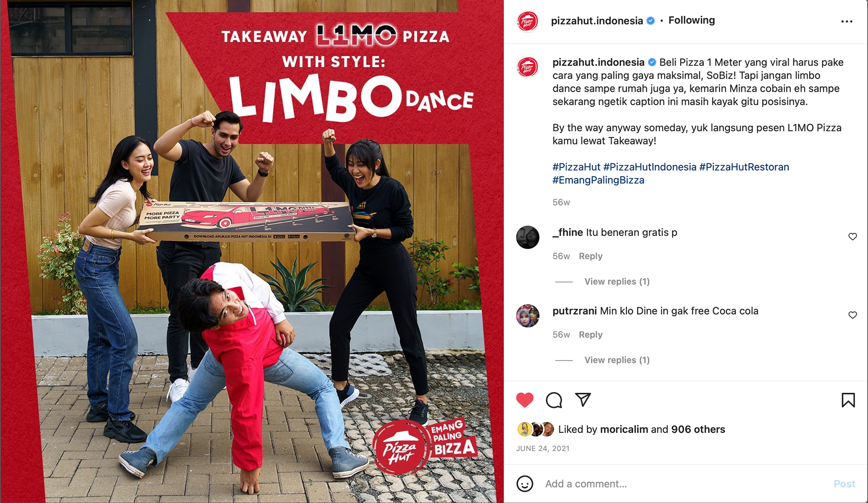Share post via paper plane icon
Screen dimensions: 868x503
(583, 400)
